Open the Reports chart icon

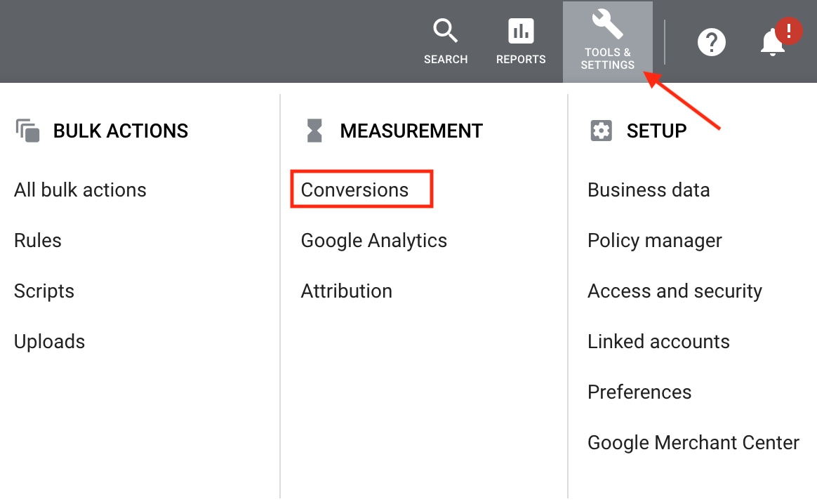[521, 32]
